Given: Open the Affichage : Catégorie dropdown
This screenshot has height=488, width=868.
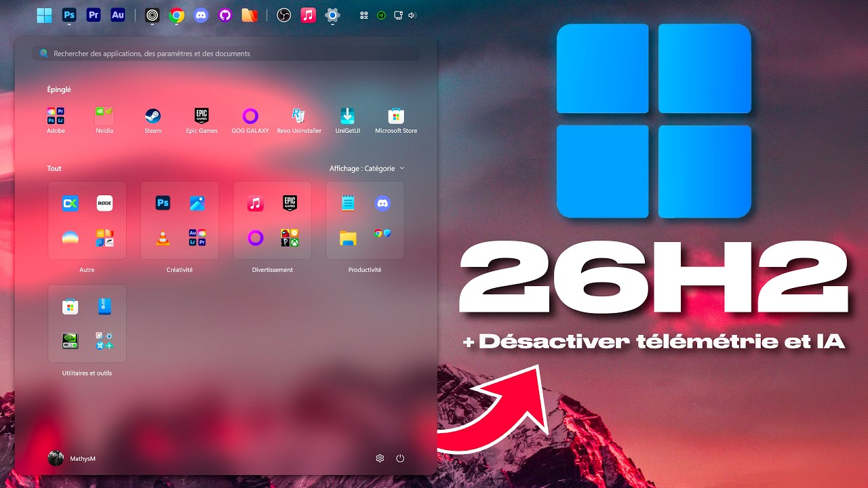Looking at the screenshot, I should pos(367,168).
